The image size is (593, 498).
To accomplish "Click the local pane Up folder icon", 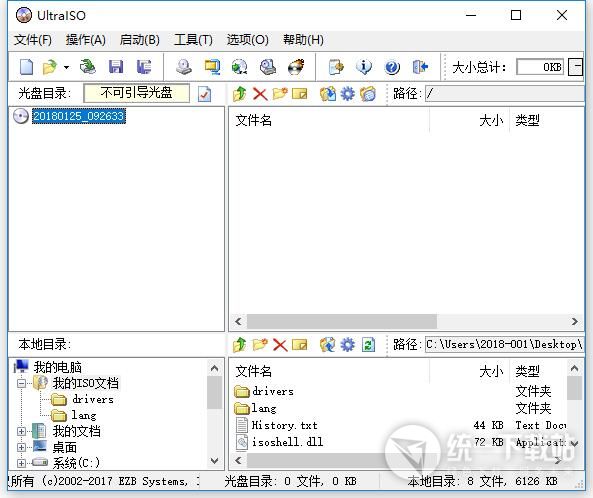I will tap(239, 344).
